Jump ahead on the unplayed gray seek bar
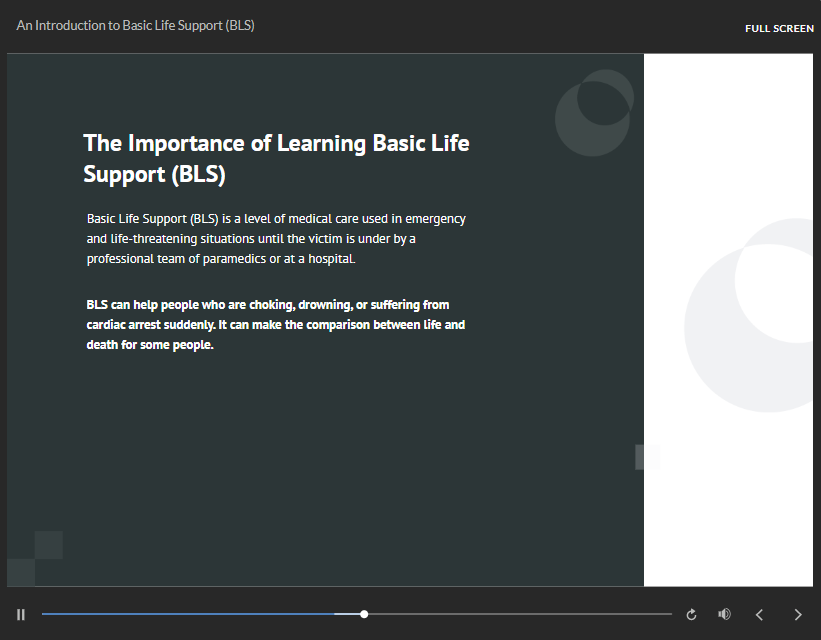Image resolution: width=821 pixels, height=640 pixels. coord(519,614)
